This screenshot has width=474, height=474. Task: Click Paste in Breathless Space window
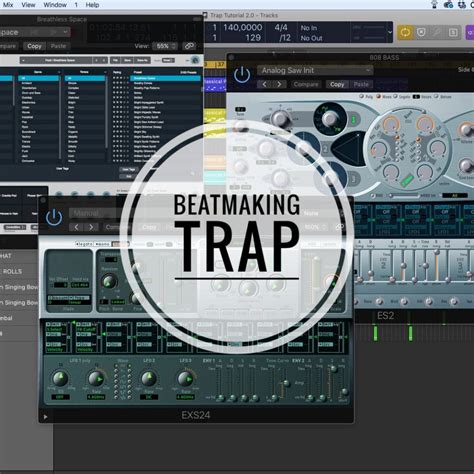pyautogui.click(x=58, y=46)
